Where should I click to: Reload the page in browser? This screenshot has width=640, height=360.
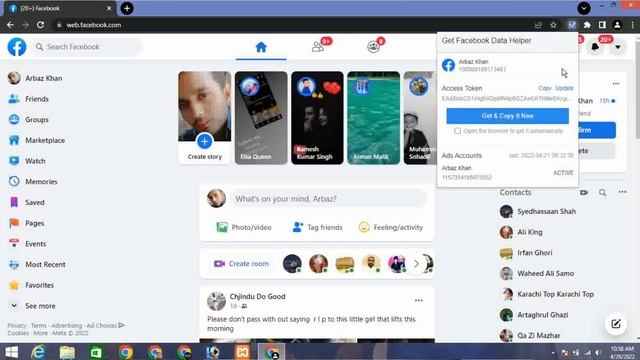[x=40, y=25]
